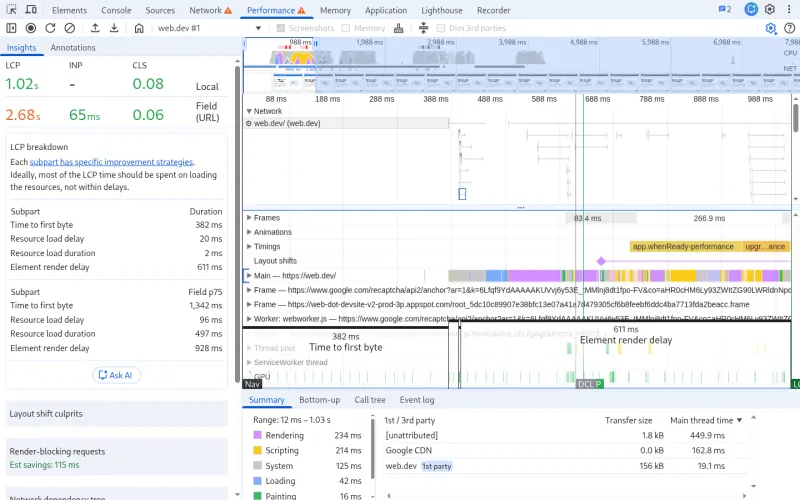This screenshot has height=500, width=800.
Task: Expand the recaptcha Frame track
Action: coord(249,290)
